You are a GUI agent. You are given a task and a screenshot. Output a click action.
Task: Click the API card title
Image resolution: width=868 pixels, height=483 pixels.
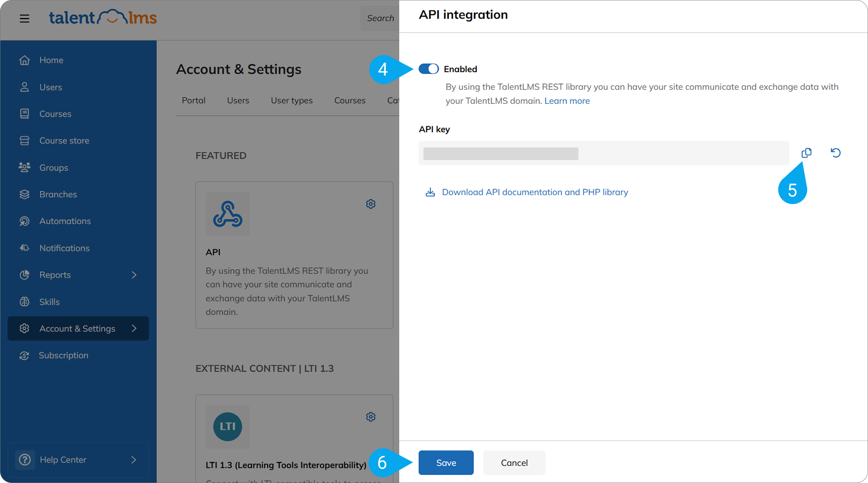pos(213,252)
